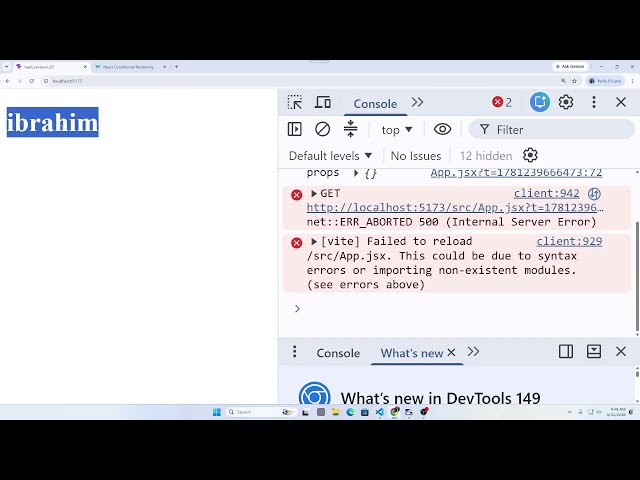
Task: Click the taskbar clock and date
Action: pos(618,412)
